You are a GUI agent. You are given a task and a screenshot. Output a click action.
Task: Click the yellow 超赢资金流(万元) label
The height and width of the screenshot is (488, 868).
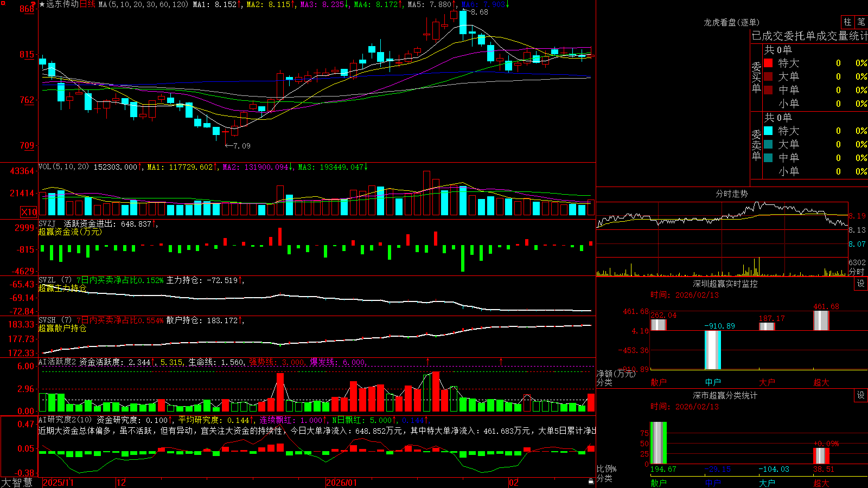pos(70,232)
